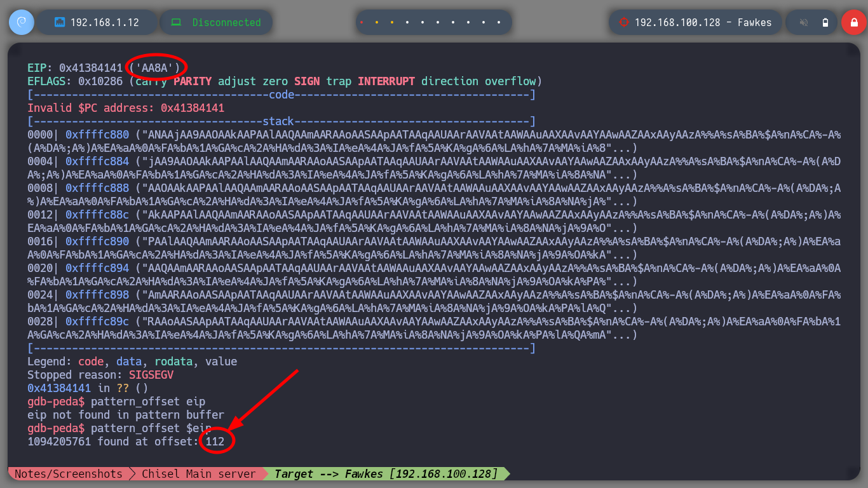Click the 'pattern_offset $eip' command
868x488 pixels.
[x=151, y=428]
